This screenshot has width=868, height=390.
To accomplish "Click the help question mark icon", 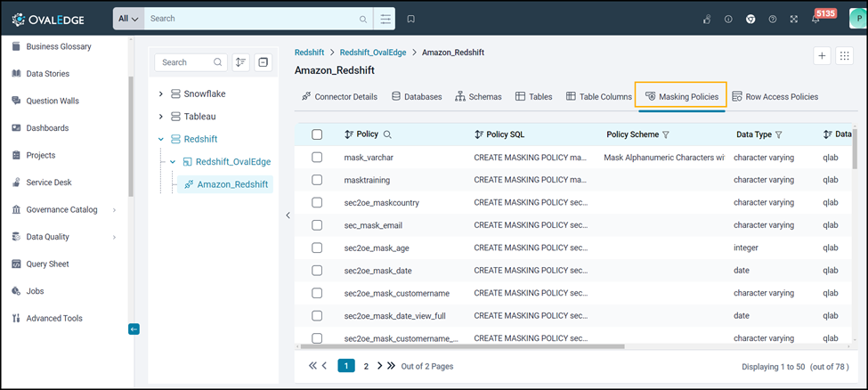I will 772,19.
